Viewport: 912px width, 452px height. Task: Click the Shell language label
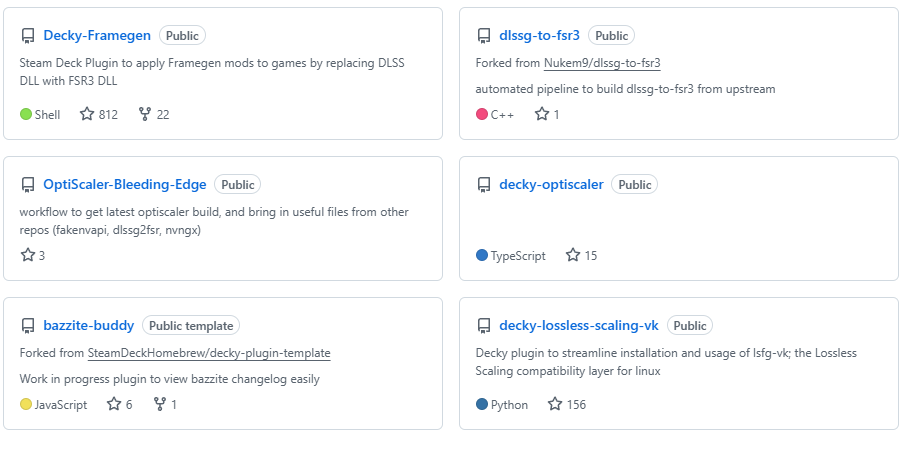[x=48, y=115]
